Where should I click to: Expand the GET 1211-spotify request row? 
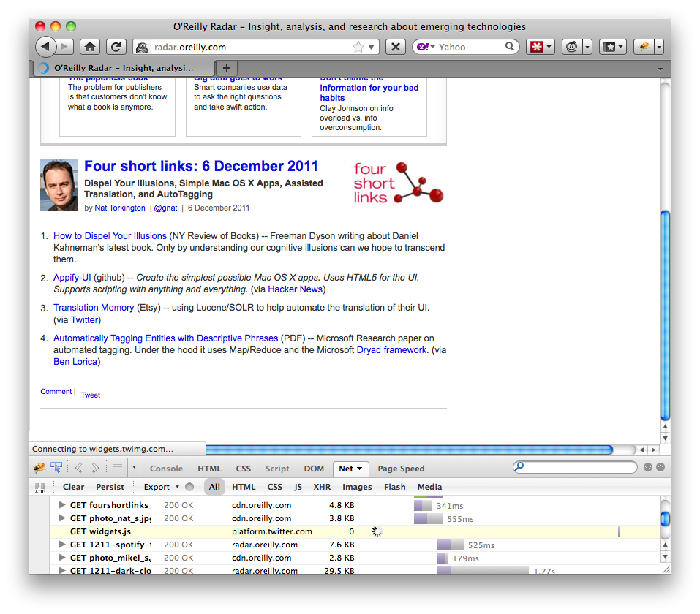62,545
